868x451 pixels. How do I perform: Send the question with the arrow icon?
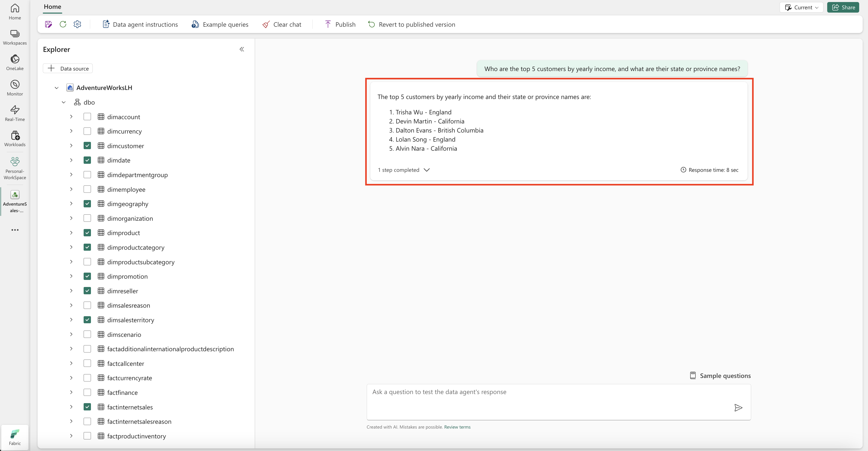[738, 408]
